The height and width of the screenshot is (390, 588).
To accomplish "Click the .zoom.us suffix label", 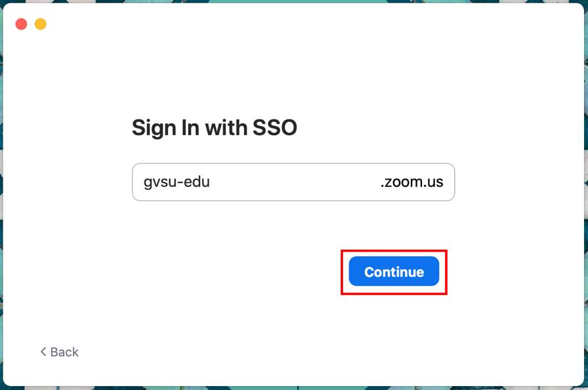I will click(x=411, y=182).
